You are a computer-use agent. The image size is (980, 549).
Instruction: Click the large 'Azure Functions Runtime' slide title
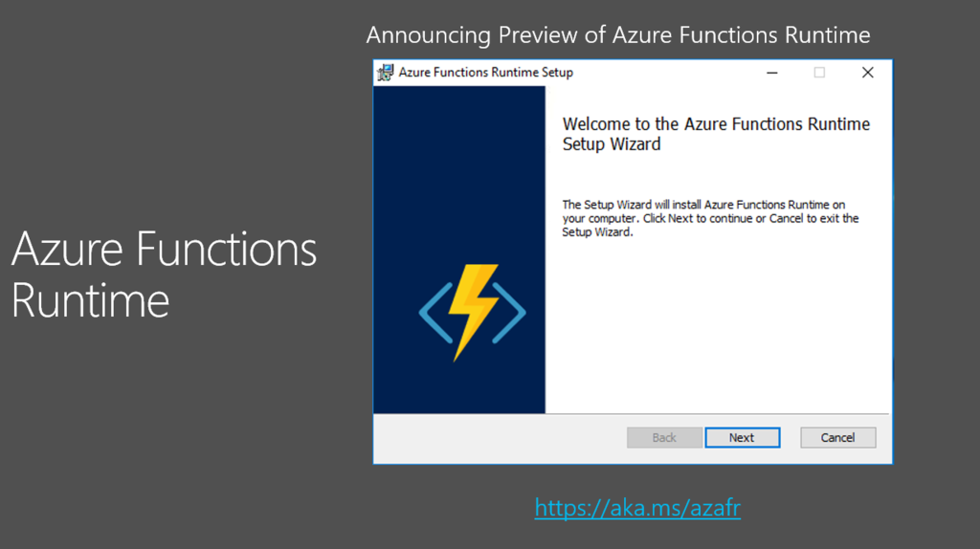[164, 274]
